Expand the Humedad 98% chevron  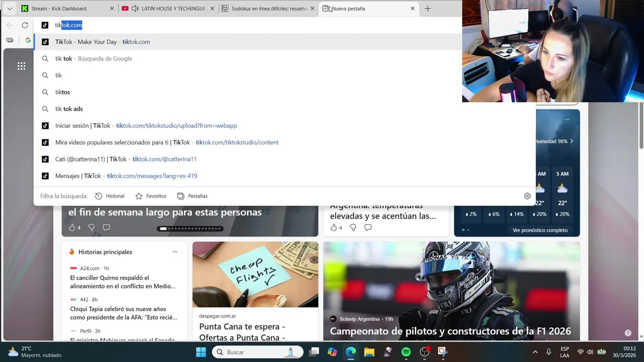(572, 141)
